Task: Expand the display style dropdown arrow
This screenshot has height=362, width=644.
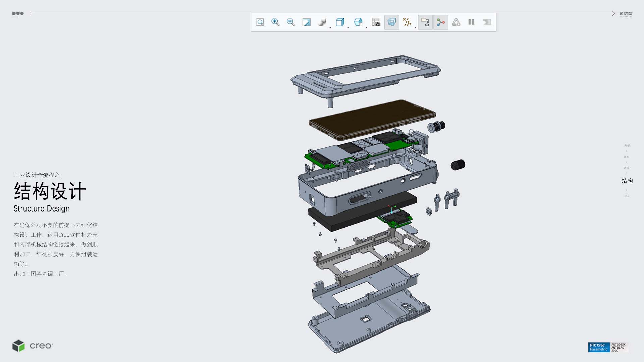Action: (x=330, y=27)
